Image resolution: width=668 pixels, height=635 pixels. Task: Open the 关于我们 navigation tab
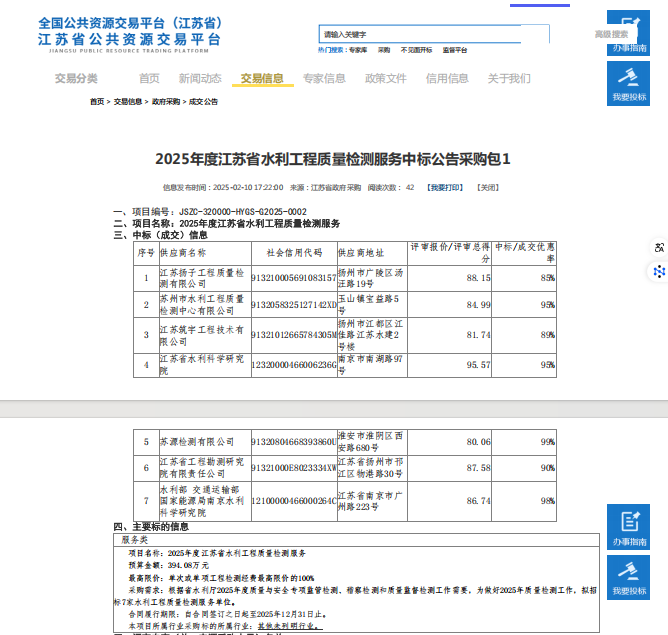pos(509,79)
